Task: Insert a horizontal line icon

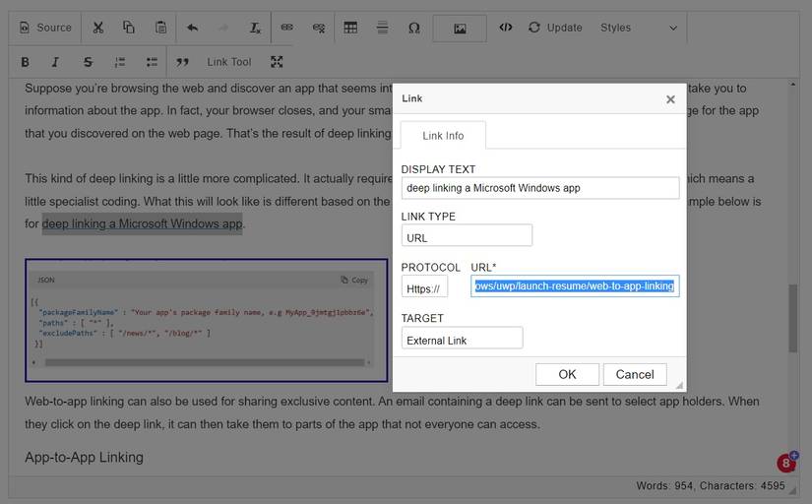Action: coord(382,28)
